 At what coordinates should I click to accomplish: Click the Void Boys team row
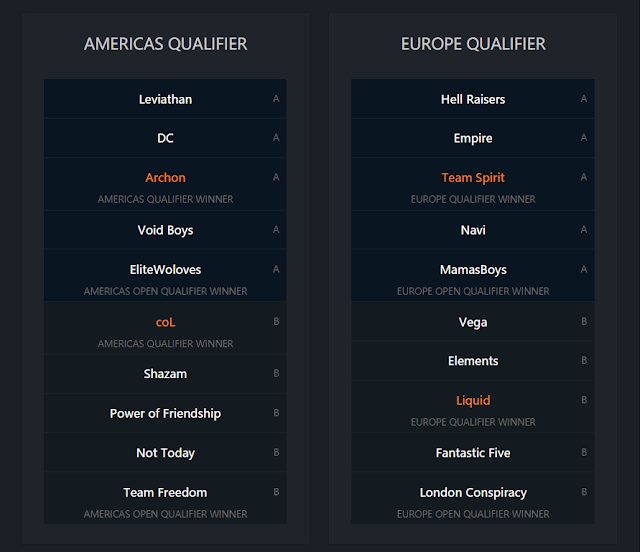tap(165, 230)
